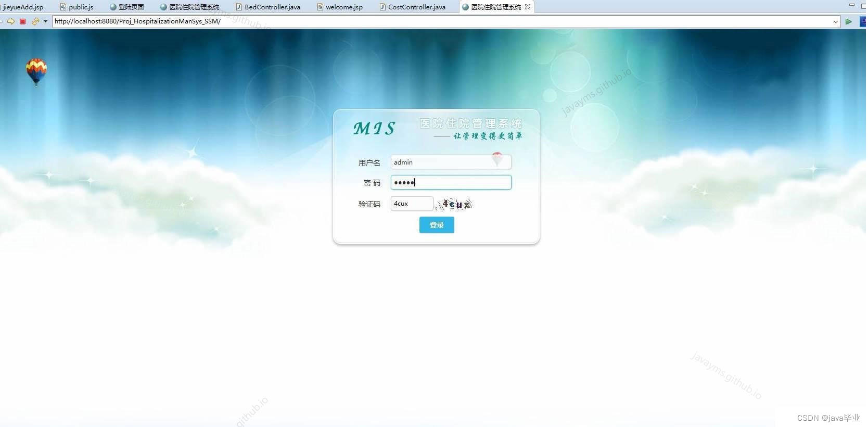The height and width of the screenshot is (427, 868).
Task: Switch to the welcome.jsp tab
Action: point(340,7)
